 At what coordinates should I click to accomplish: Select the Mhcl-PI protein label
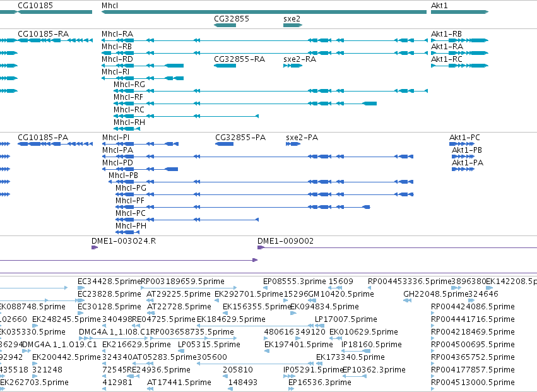coord(115,138)
